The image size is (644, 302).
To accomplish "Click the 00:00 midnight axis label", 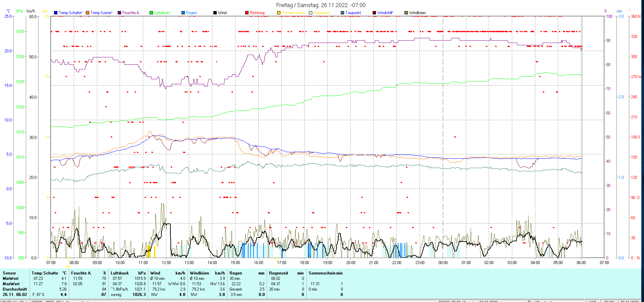I will tap(443, 263).
